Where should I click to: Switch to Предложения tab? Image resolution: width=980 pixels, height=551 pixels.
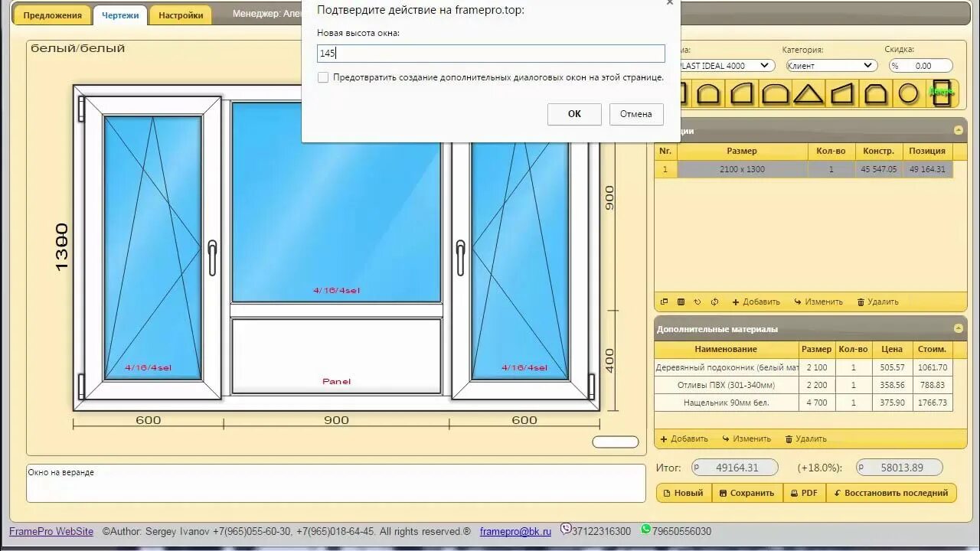(x=52, y=15)
